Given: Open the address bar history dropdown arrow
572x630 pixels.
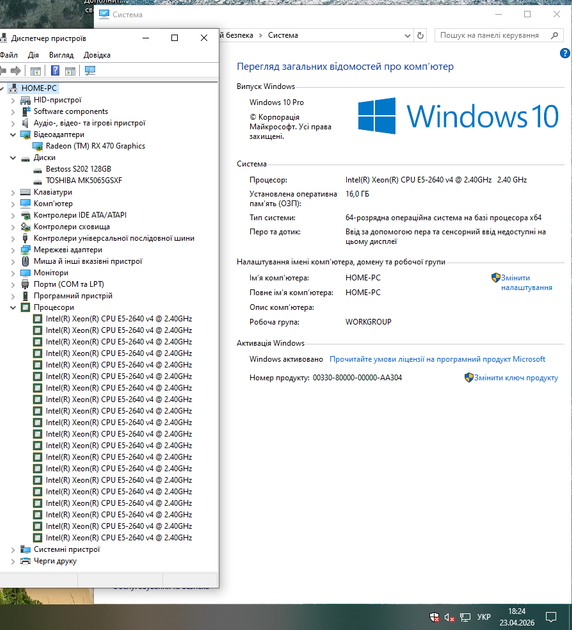Looking at the screenshot, I should pos(407,35).
